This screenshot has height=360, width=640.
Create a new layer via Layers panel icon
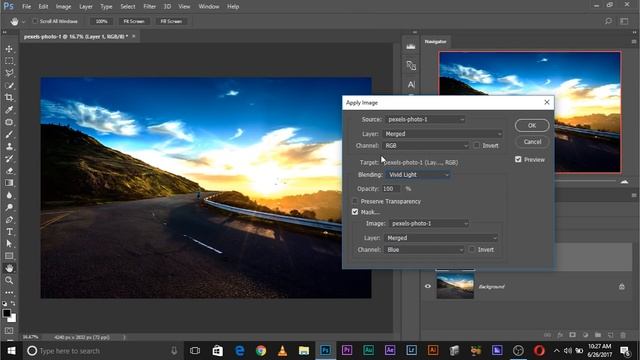611,335
